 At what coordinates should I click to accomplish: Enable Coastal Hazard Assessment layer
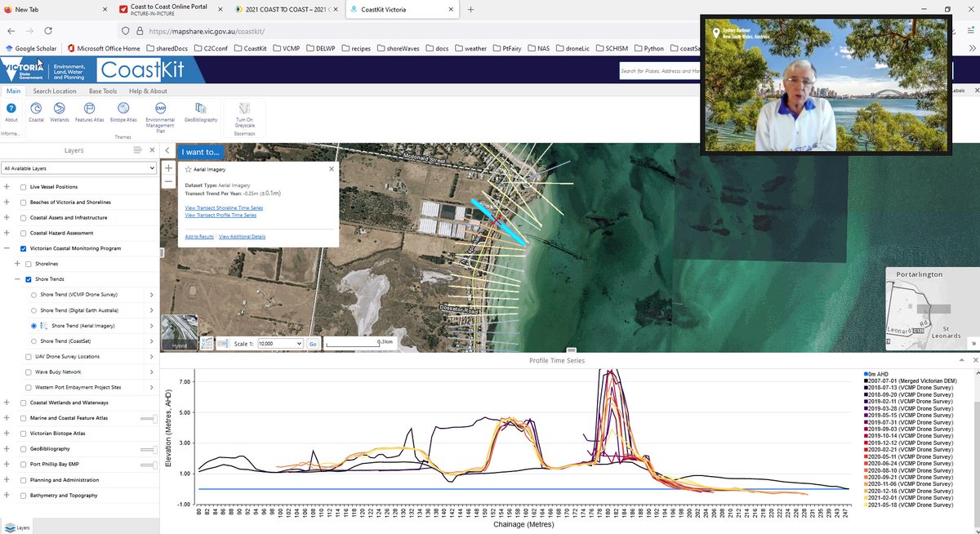click(x=23, y=234)
